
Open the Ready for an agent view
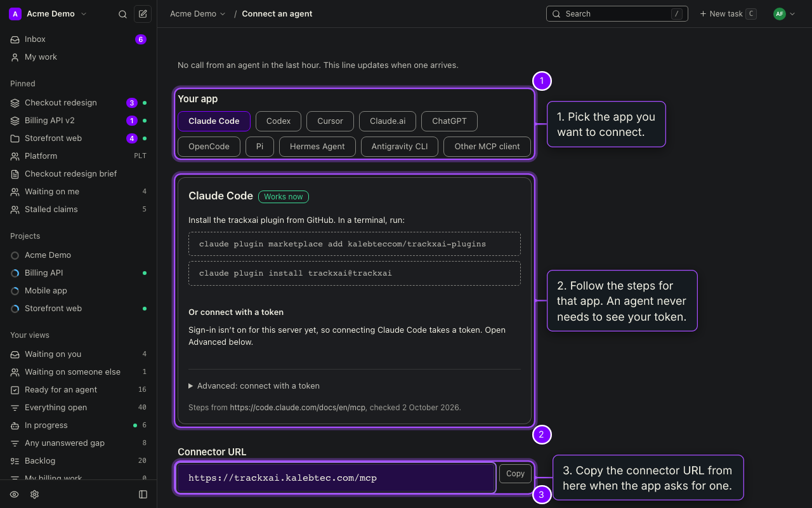tap(79, 390)
